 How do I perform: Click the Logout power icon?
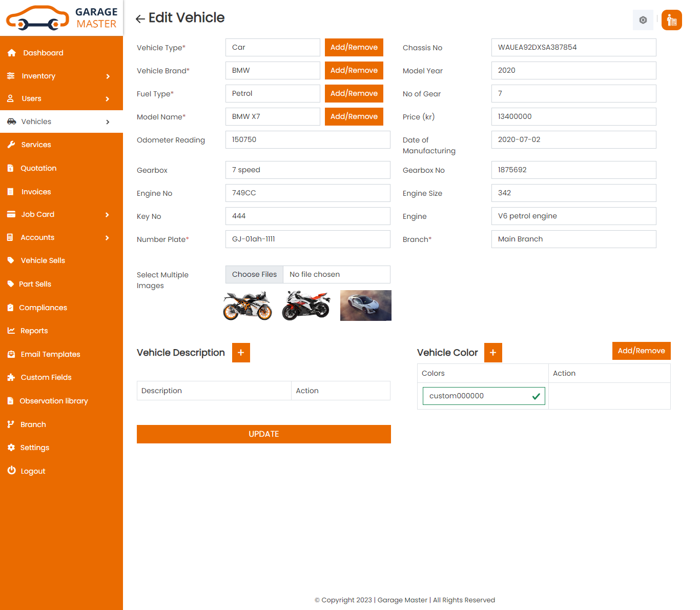(11, 471)
